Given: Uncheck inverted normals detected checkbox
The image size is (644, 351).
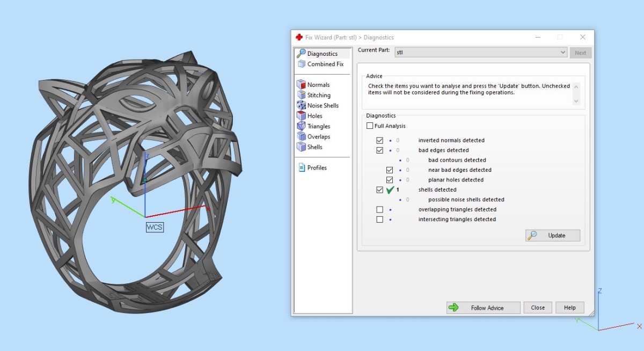Looking at the screenshot, I should [380, 141].
